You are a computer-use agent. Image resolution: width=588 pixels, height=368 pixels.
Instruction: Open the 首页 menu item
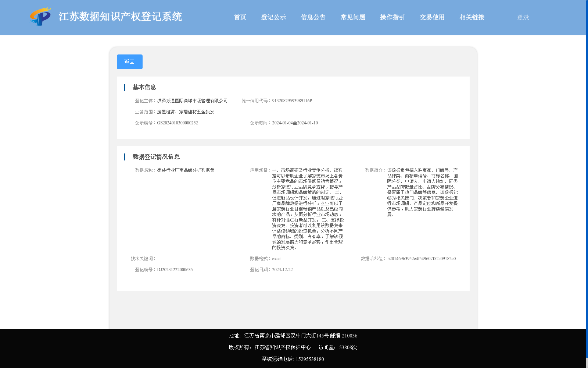240,17
